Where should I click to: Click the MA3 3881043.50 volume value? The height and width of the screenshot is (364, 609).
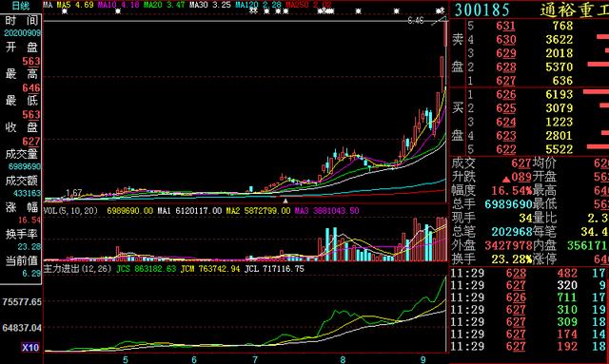[326, 211]
